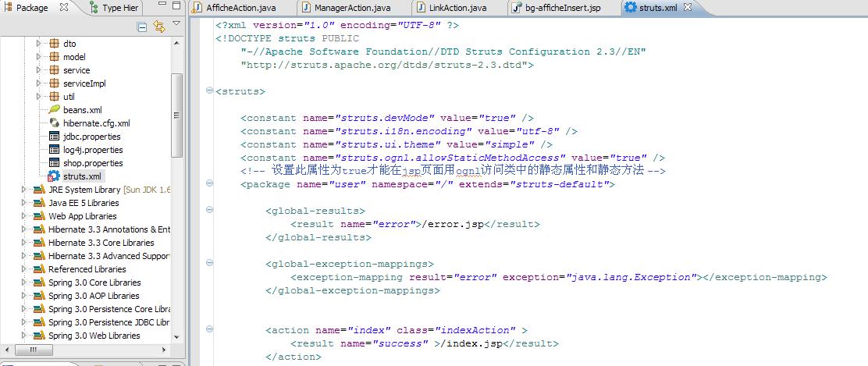Select Hibernate 3.3 Annotations library entry

(x=109, y=229)
